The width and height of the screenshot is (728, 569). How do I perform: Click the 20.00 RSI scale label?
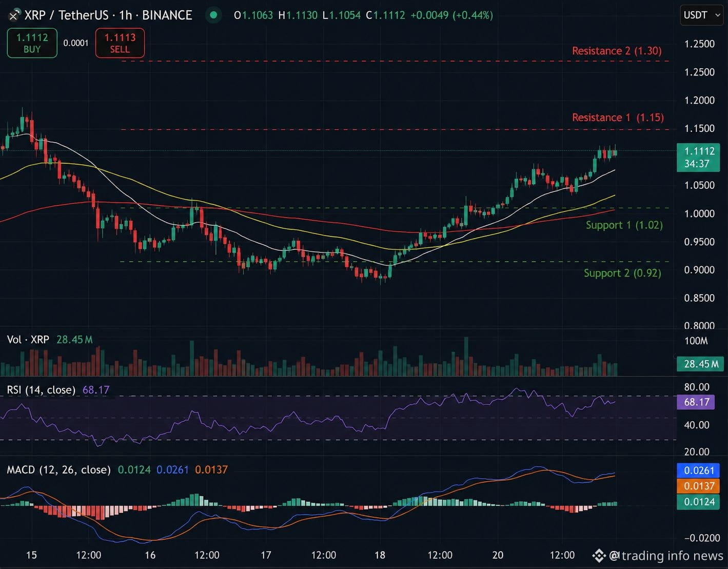pos(697,452)
